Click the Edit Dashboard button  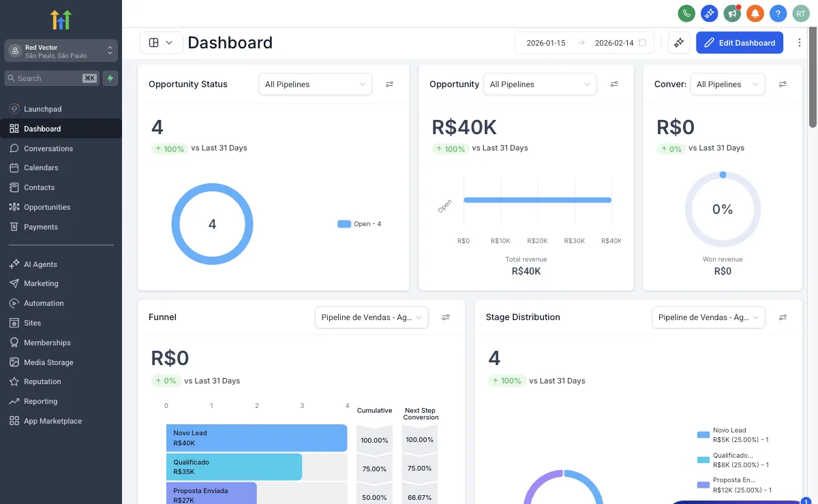point(740,42)
